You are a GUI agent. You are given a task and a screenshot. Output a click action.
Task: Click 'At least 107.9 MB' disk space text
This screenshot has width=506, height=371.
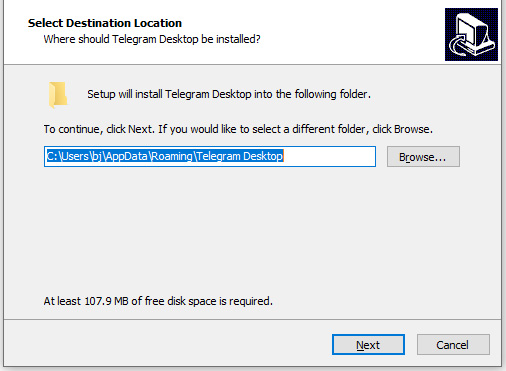pos(158,301)
